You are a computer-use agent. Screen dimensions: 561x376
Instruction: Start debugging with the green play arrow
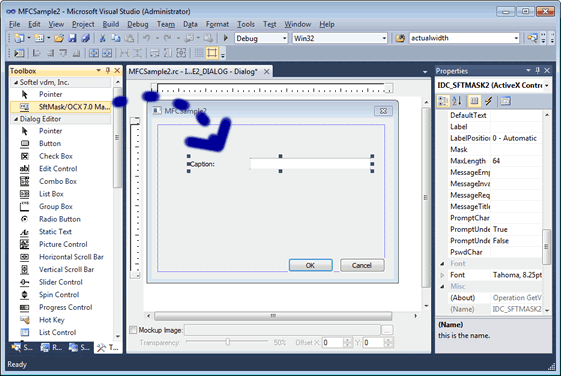225,38
